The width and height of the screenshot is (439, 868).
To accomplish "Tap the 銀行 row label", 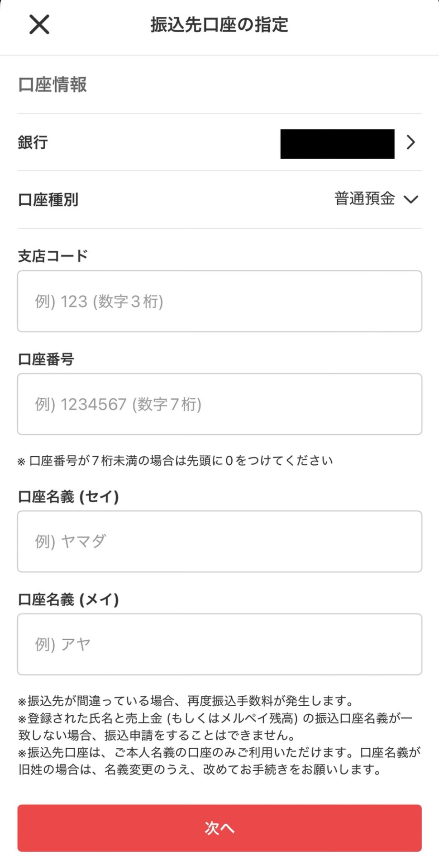I will click(33, 142).
